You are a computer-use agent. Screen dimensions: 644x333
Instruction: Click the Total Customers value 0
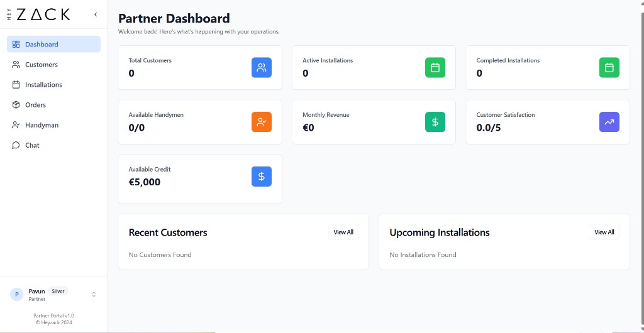131,74
